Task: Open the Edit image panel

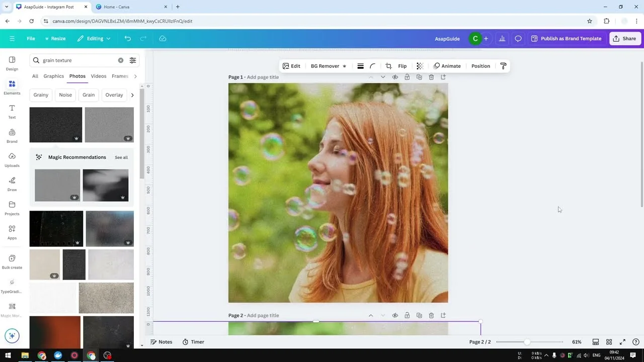Action: pos(291,66)
